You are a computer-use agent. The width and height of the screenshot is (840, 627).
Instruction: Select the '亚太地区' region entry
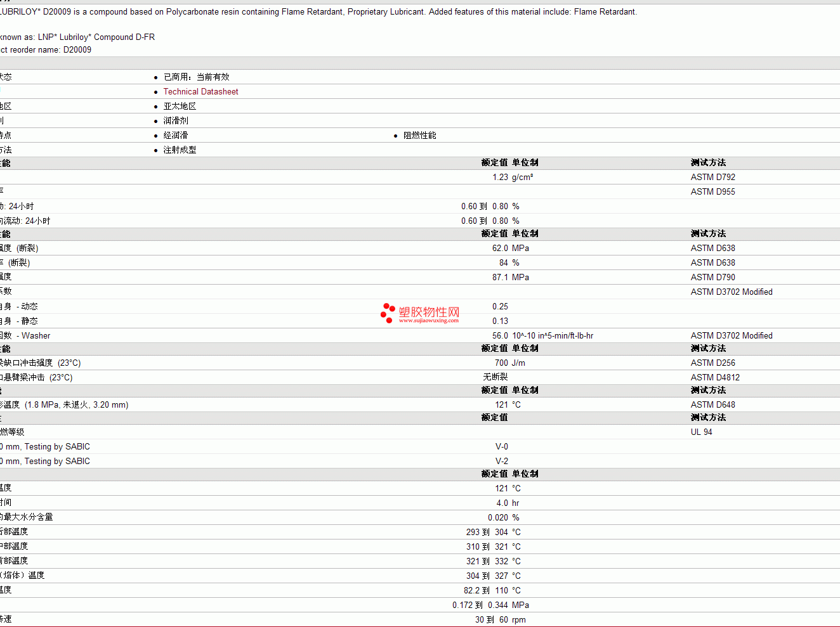(x=180, y=106)
